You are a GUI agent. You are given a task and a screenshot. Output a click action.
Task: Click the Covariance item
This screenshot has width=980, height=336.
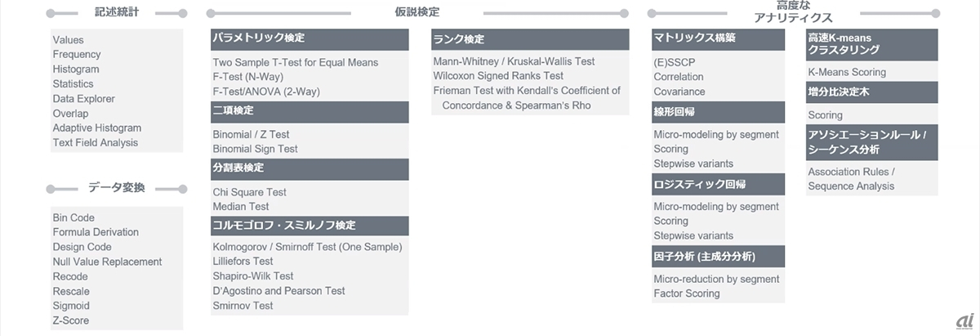pos(679,92)
